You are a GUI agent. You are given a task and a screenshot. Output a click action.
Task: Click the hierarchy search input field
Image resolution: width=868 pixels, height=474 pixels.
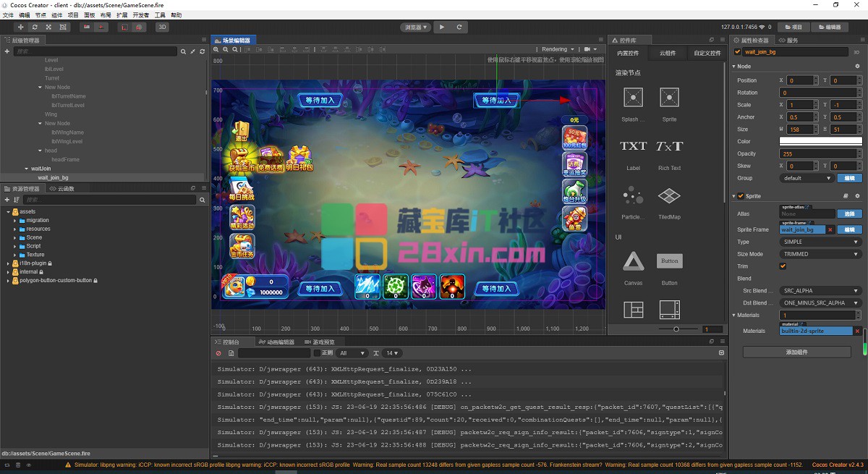[95, 51]
